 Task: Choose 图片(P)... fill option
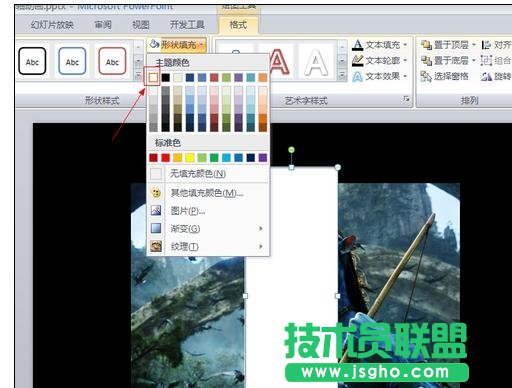pos(208,210)
